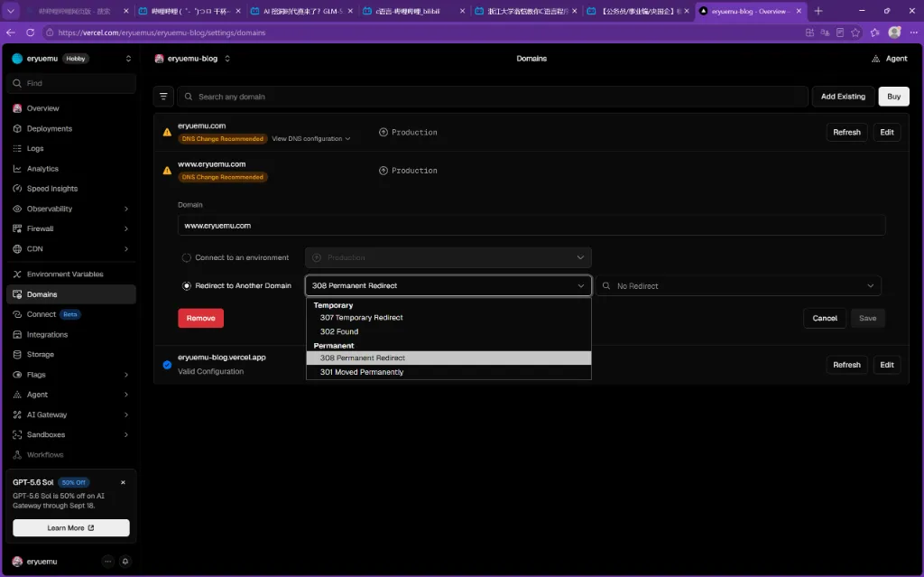
Task: Open Integrations in the sidebar
Action: tap(71, 334)
